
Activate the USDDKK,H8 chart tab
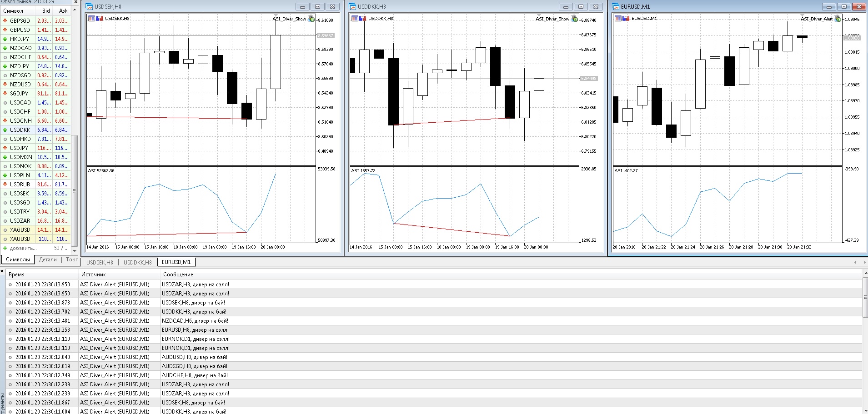pyautogui.click(x=137, y=262)
